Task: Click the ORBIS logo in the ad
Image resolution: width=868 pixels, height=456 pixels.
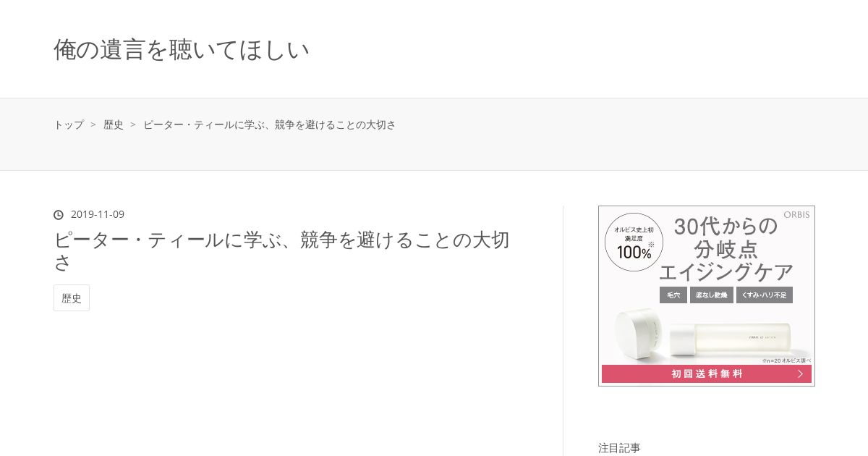Action: point(796,214)
